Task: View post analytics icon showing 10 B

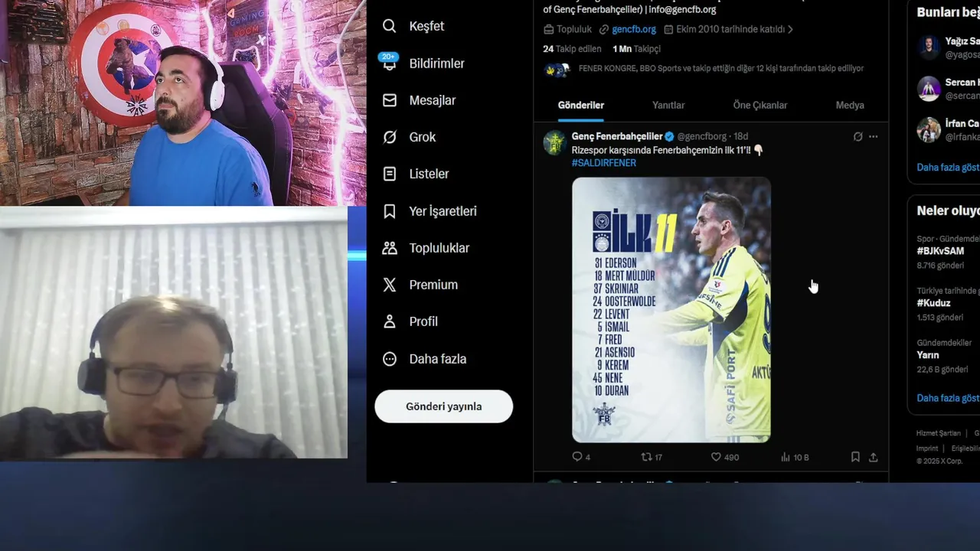Action: (x=785, y=457)
